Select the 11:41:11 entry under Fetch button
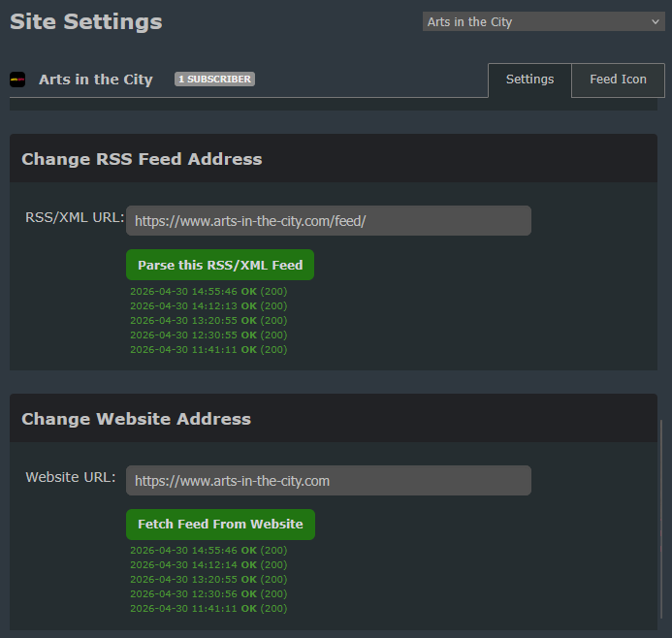Screen dimensions: 672x638 208,609
